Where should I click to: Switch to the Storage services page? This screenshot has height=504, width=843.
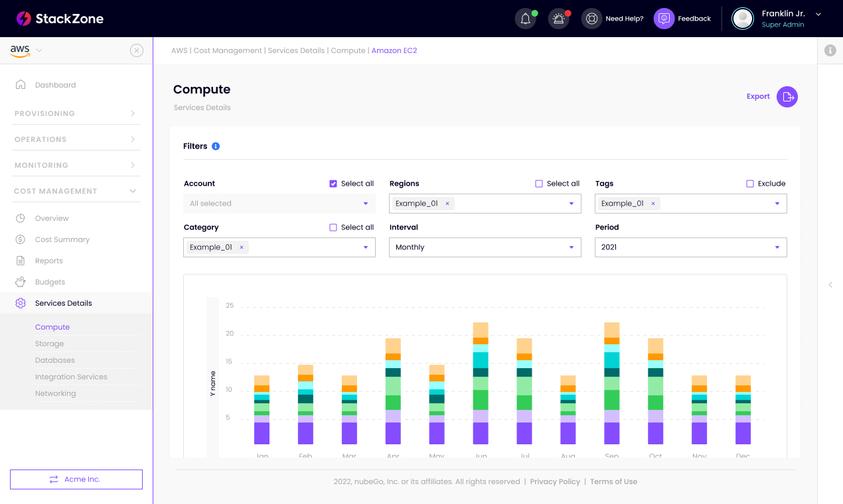(49, 344)
